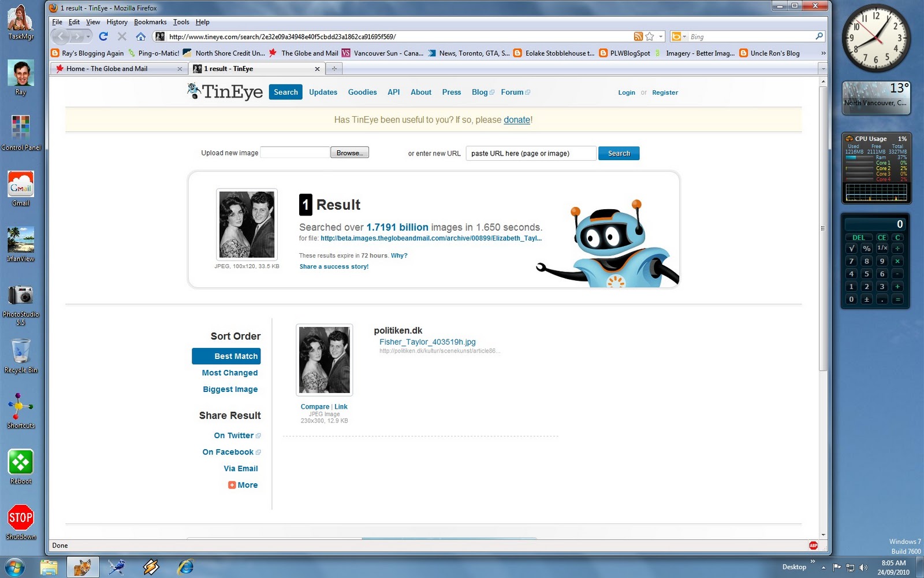This screenshot has height=578, width=924.
Task: Select the Most Changed sort order
Action: click(229, 373)
